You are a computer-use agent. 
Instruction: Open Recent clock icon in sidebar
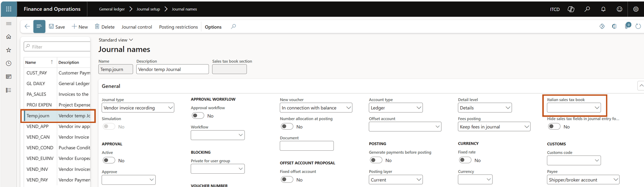click(9, 63)
